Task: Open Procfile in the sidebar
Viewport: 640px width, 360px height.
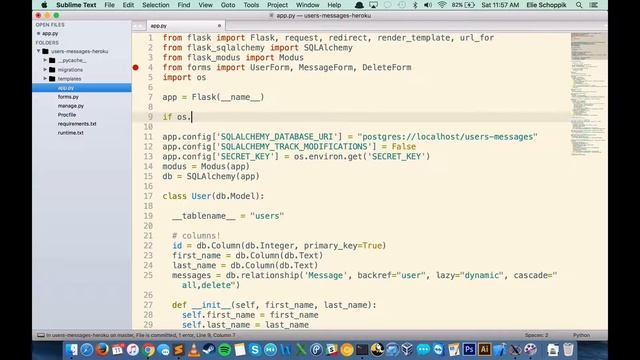Action: point(67,115)
